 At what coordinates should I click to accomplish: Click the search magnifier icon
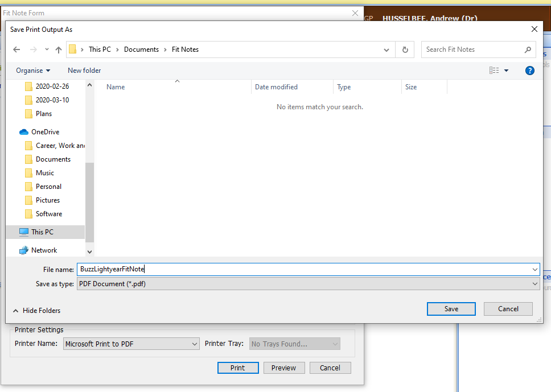(x=528, y=49)
